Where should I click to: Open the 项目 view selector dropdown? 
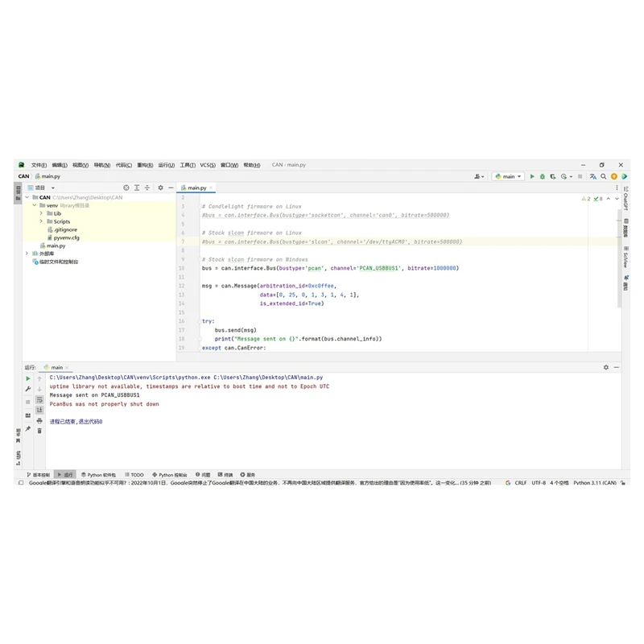pos(41,188)
